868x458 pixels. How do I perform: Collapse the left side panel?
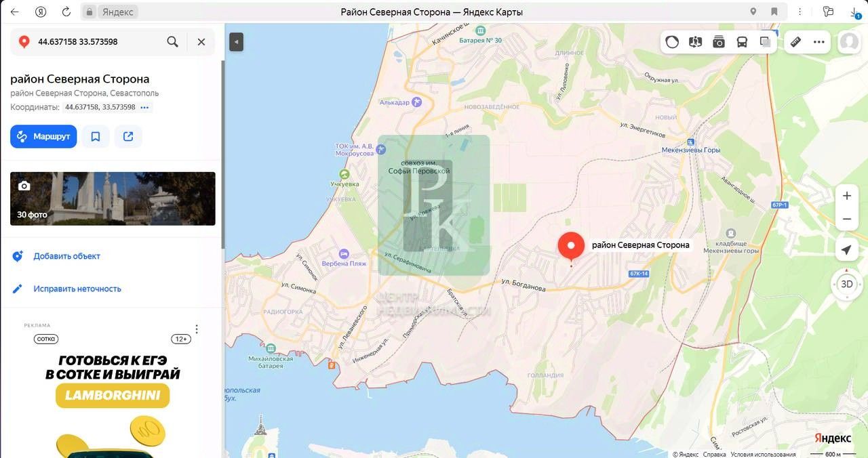(x=236, y=42)
